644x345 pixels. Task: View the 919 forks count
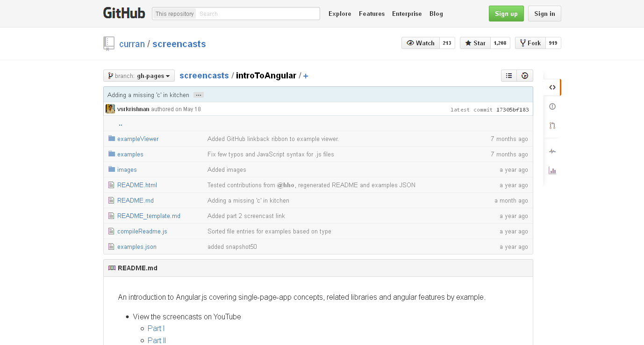click(553, 43)
